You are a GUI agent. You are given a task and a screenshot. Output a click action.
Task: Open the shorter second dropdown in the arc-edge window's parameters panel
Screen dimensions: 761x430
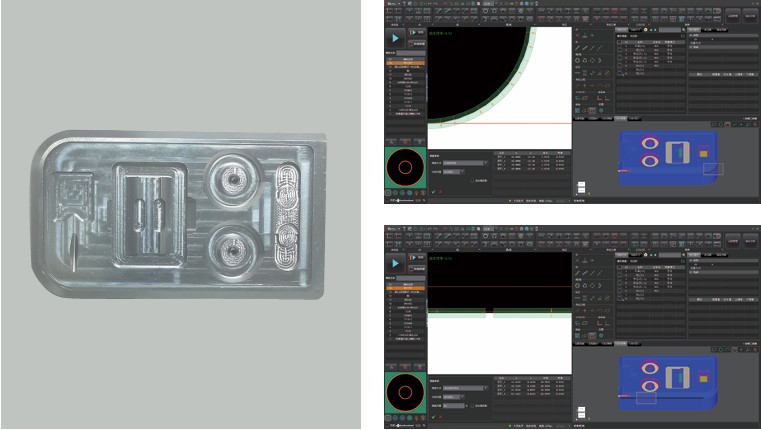tap(453, 172)
